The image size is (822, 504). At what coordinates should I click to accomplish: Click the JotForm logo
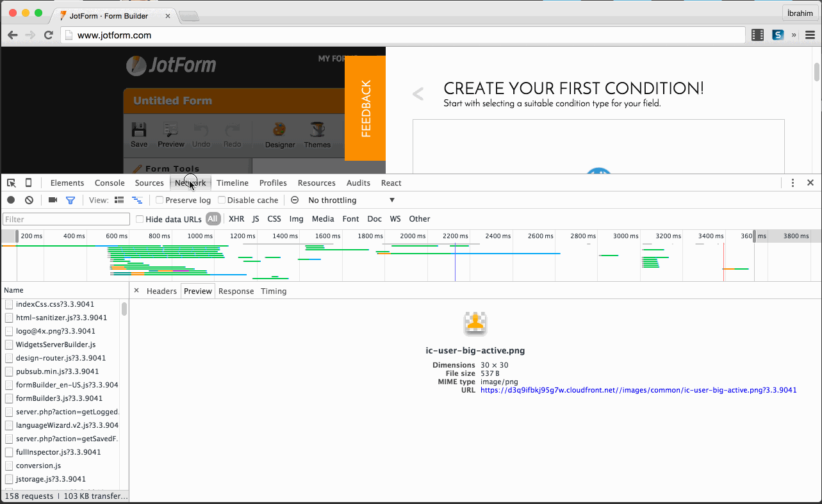pyautogui.click(x=171, y=65)
